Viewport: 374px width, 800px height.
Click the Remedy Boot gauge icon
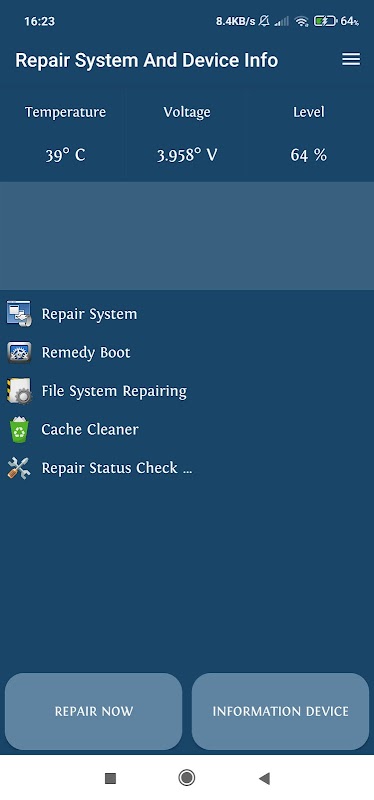click(19, 353)
